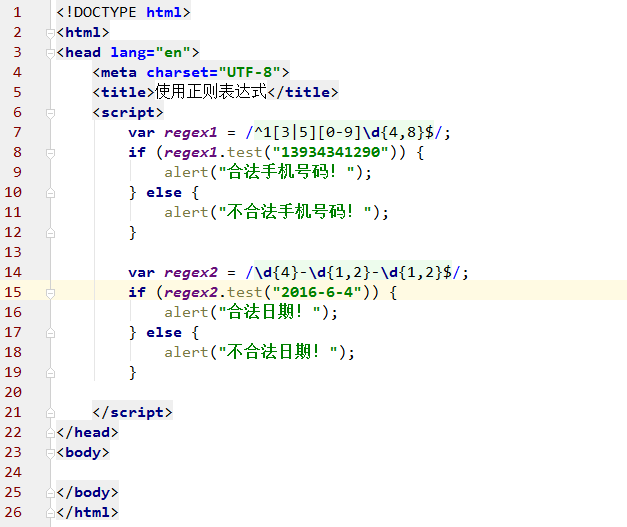Screen dimensions: 627x527
Task: Click the regex1 variable declaration name
Action: pyautogui.click(x=190, y=132)
